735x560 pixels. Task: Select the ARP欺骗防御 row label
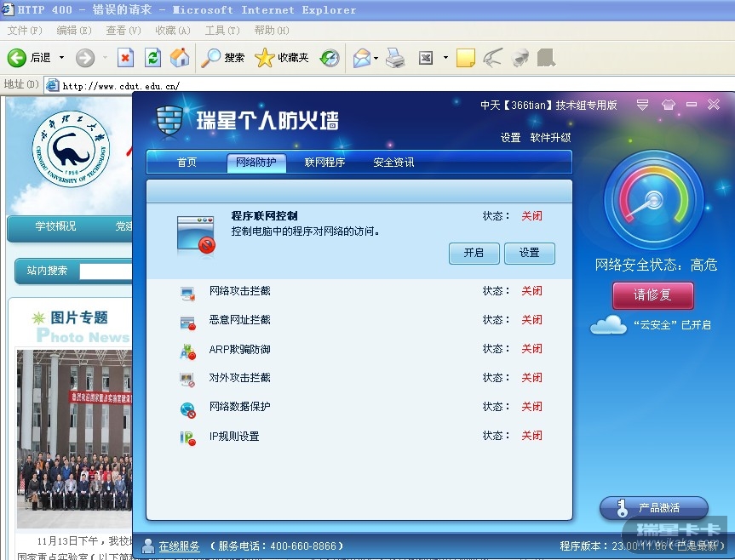(x=239, y=349)
